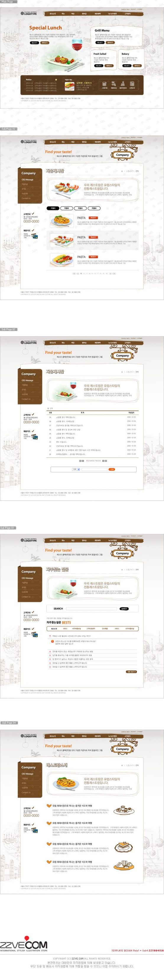The image size is (164, 980).
Task: Click the orange search button on Sub Page 02
Action: click(112, 470)
